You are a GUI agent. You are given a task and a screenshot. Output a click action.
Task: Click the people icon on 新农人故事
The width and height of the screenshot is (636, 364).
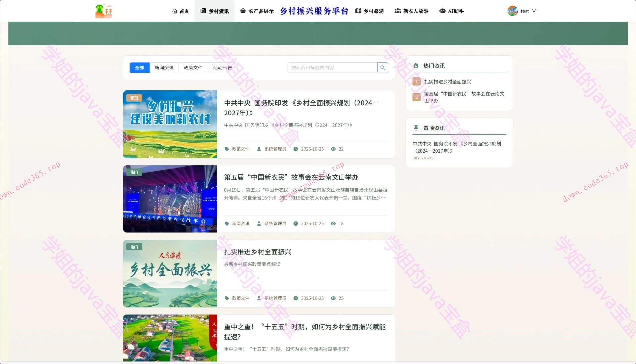[397, 11]
